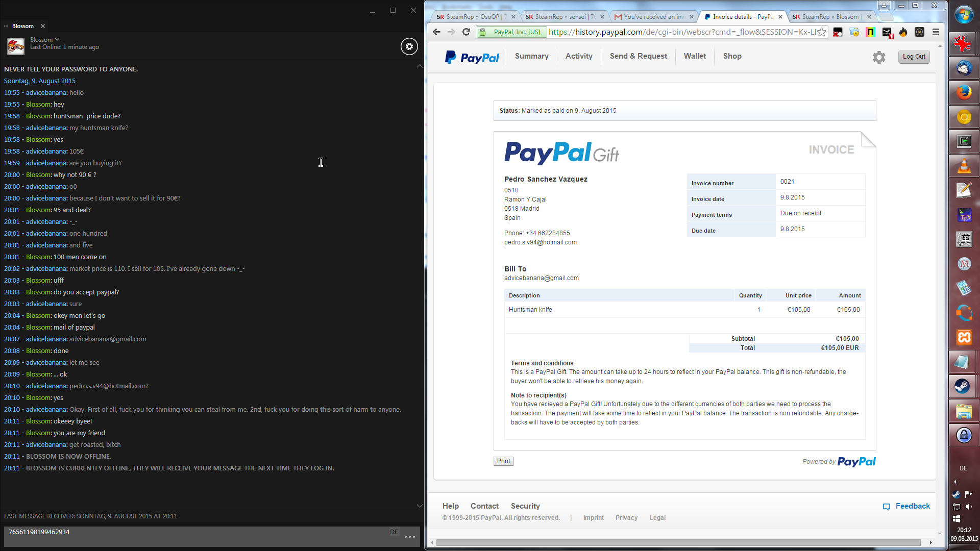
Task: Open the Chrome hamburger menu
Action: click(x=936, y=32)
